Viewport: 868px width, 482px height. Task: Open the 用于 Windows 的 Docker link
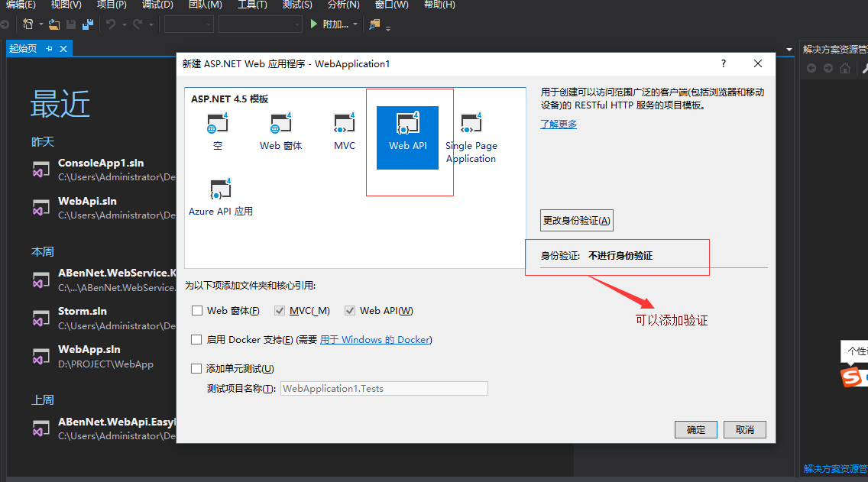375,339
